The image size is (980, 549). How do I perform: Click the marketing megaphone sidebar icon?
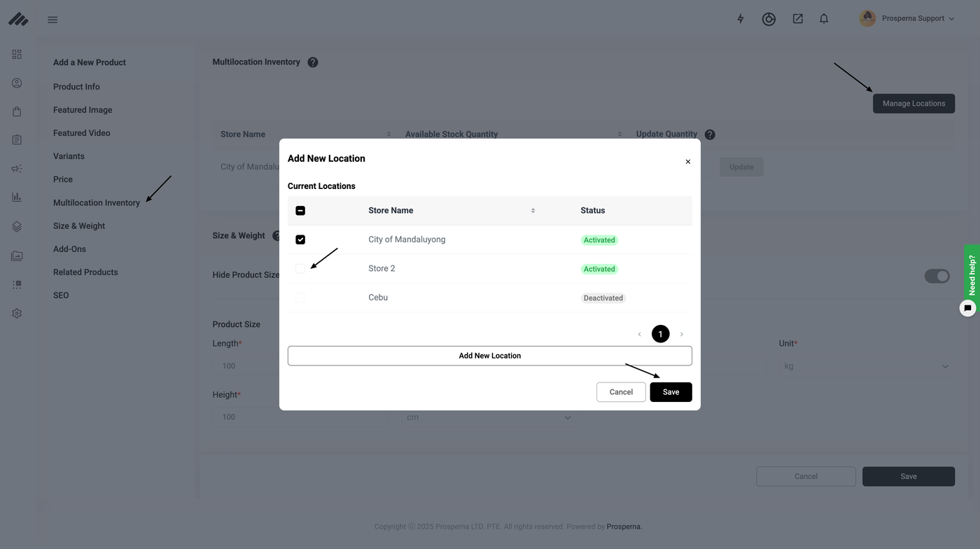pyautogui.click(x=17, y=169)
